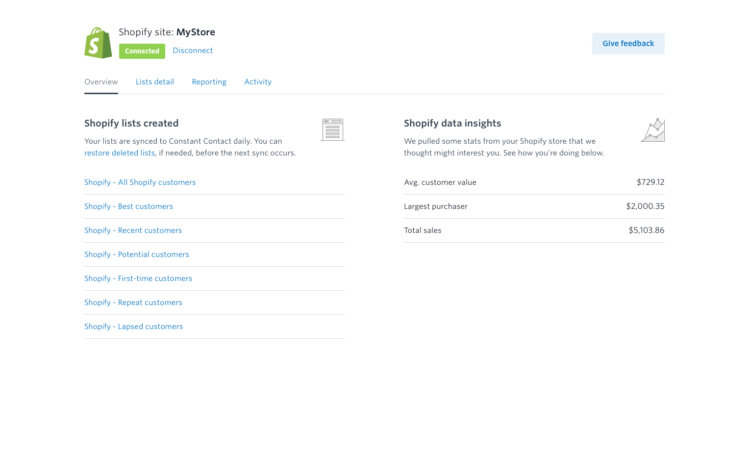Follow the restore deleted lists link
This screenshot has height=469, width=750.
tap(120, 153)
